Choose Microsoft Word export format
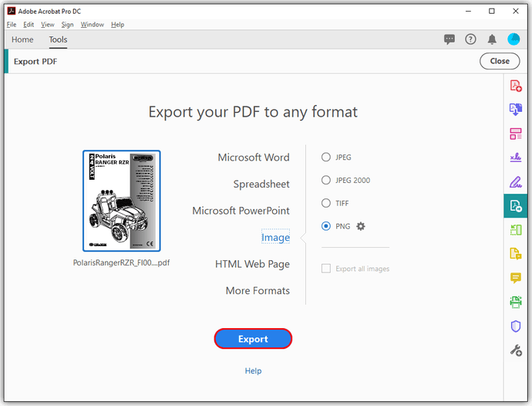The width and height of the screenshot is (532, 406). point(254,157)
